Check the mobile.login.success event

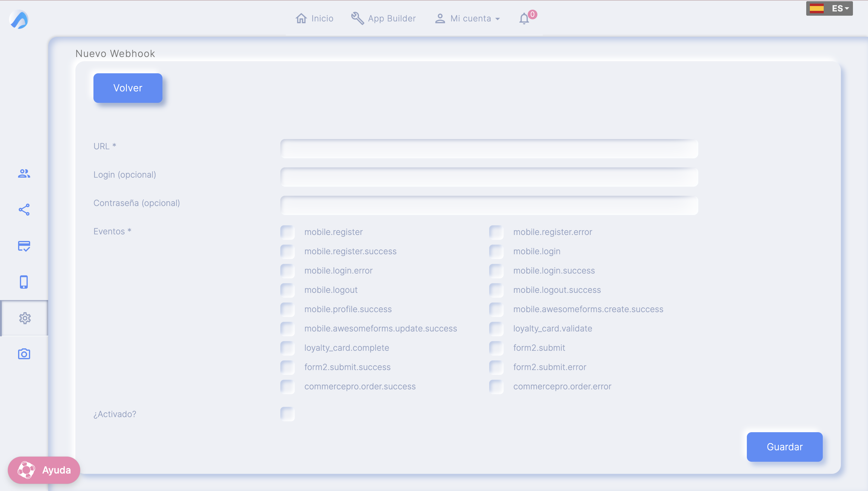[496, 271]
